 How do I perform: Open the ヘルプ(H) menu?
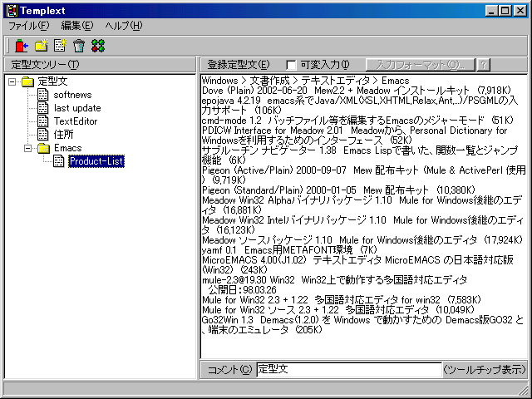124,26
